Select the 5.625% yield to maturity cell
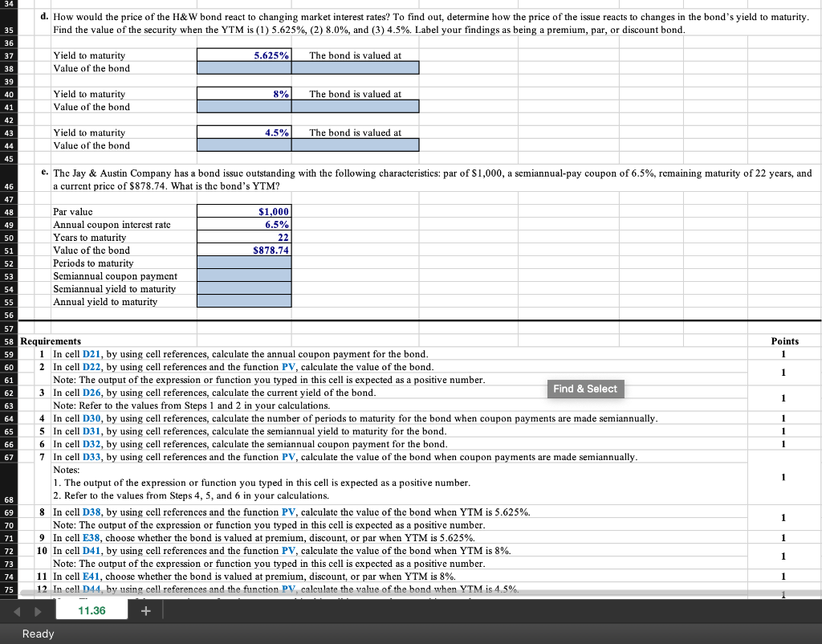This screenshot has width=822, height=644. pos(244,55)
